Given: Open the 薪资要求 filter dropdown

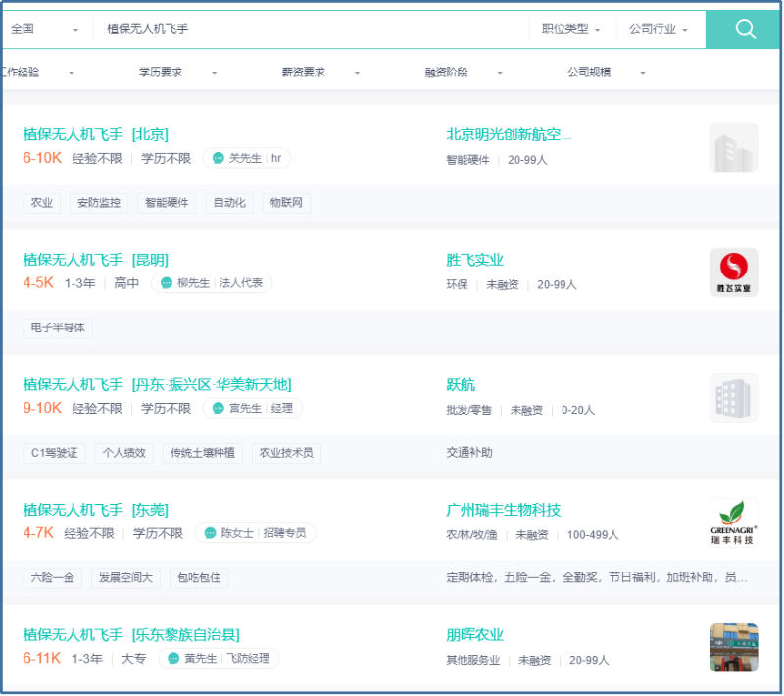Looking at the screenshot, I should 320,72.
